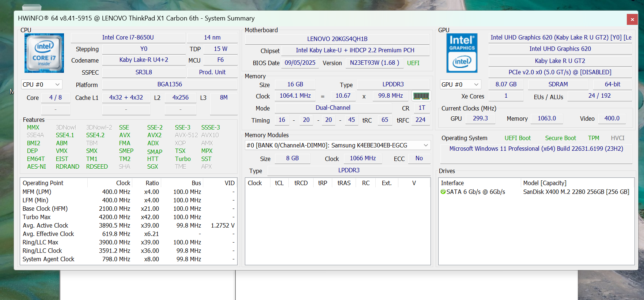Viewport: 644px width, 300px height.
Task: Click the Intel Core i7 processor logo
Action: (x=44, y=53)
